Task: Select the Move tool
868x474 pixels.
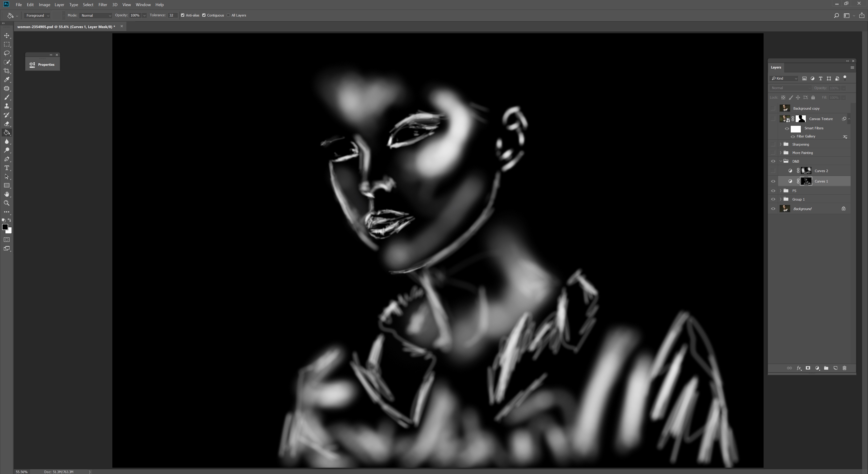Action: pyautogui.click(x=7, y=36)
